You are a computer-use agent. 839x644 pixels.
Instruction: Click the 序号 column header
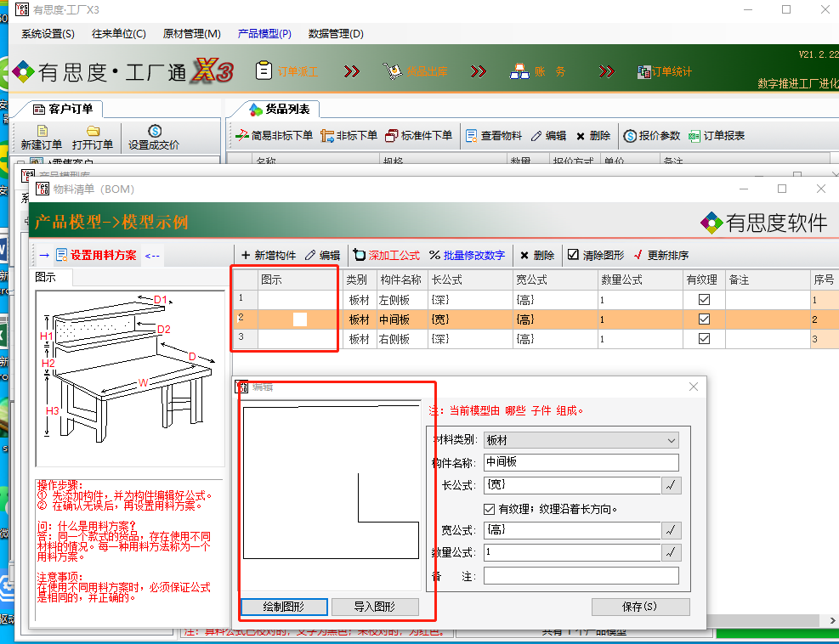[824, 280]
